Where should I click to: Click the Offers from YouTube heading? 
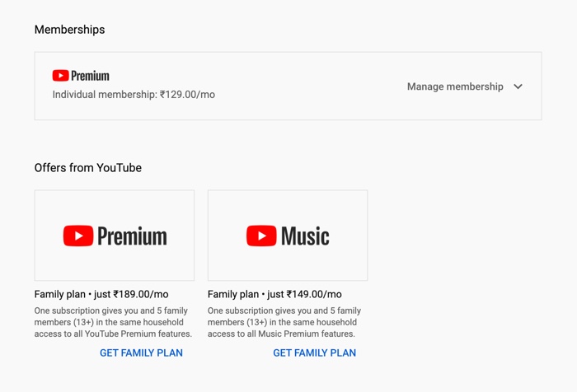pos(88,168)
